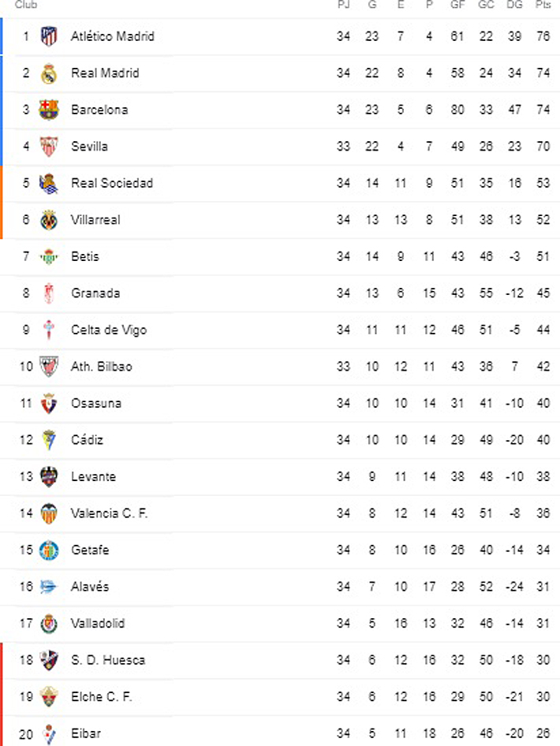Click the Club column header
Image resolution: width=560 pixels, height=746 pixels.
[26, 6]
